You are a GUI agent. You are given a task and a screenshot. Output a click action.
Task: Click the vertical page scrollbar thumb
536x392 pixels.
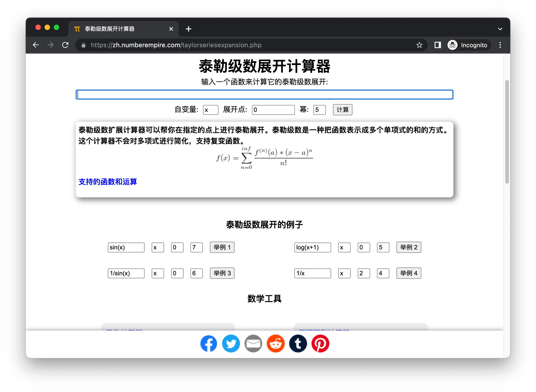(507, 132)
